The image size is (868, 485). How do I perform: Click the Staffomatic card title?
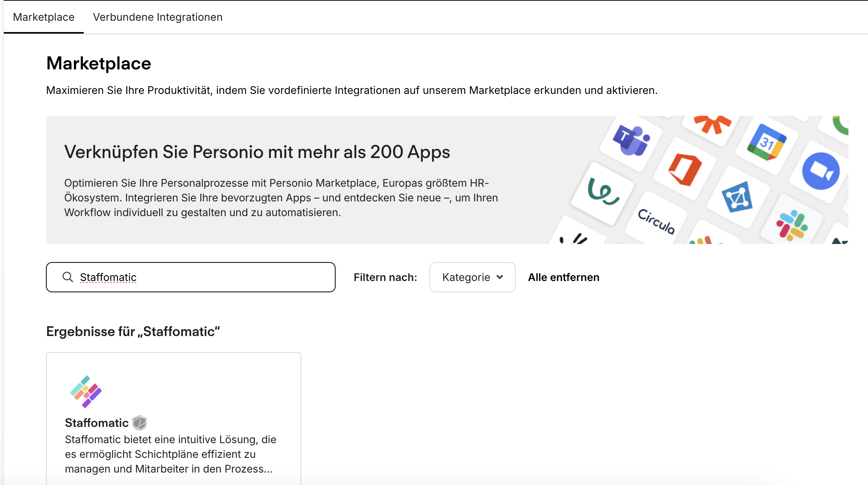(x=97, y=423)
